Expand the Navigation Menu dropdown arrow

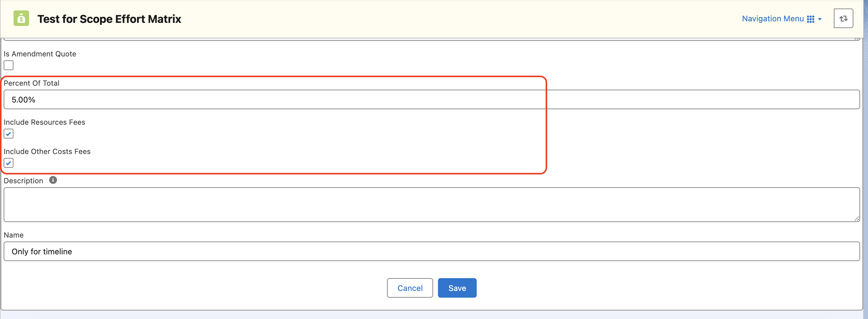click(x=820, y=19)
